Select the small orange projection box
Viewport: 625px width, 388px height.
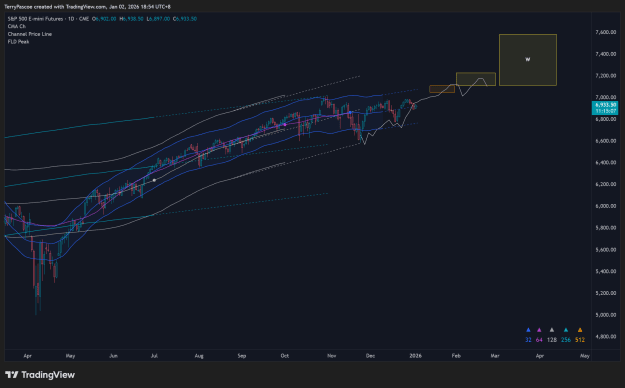click(442, 89)
